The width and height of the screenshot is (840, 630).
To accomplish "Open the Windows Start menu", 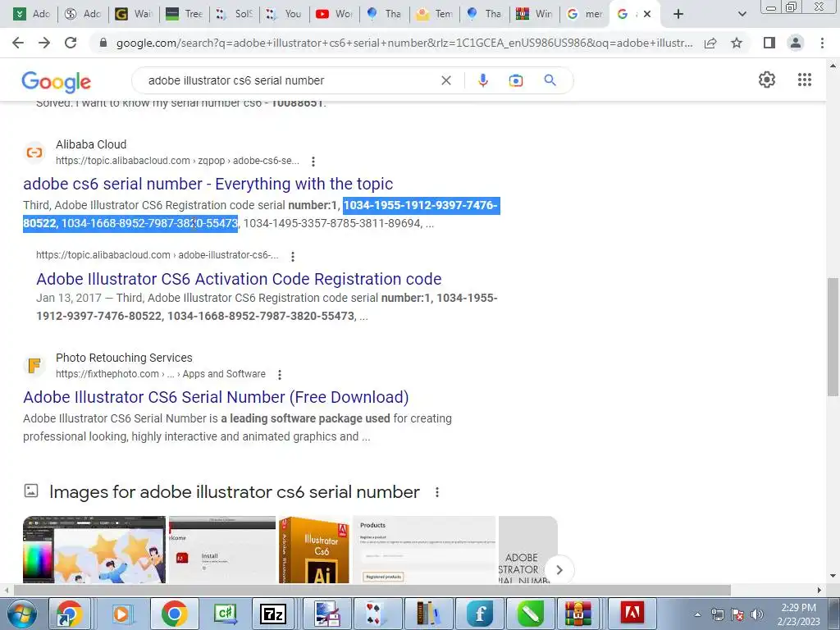I will pyautogui.click(x=21, y=614).
